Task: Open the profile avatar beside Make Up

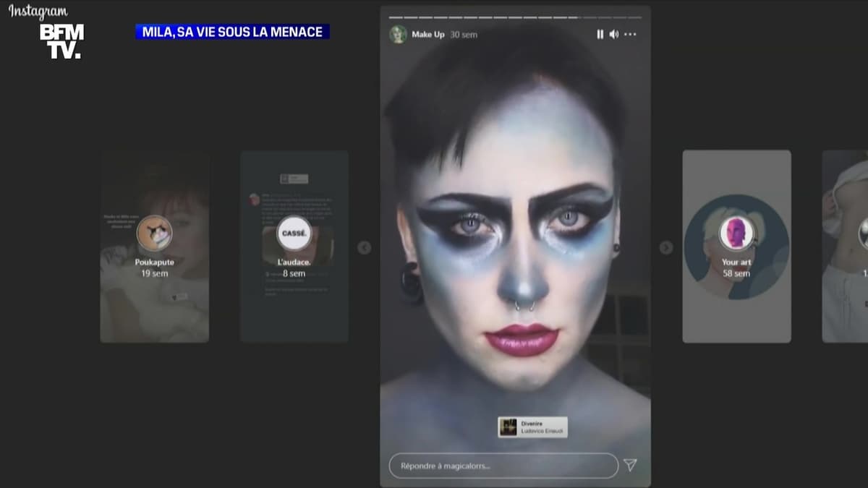Action: [x=398, y=34]
